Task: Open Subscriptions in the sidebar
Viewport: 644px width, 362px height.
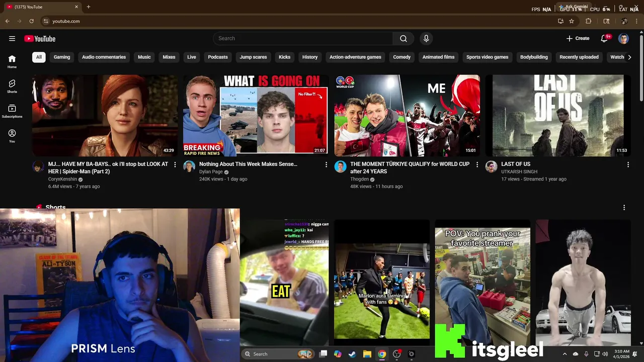Action: pyautogui.click(x=12, y=111)
